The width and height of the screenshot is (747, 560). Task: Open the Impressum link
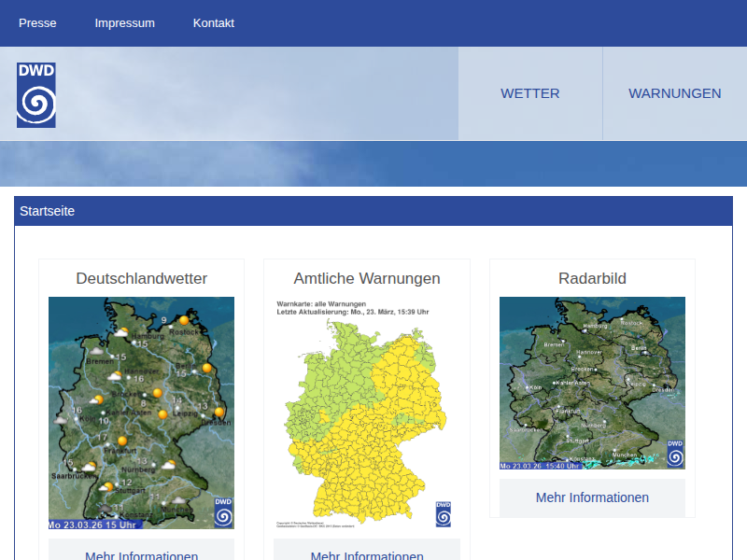click(124, 23)
